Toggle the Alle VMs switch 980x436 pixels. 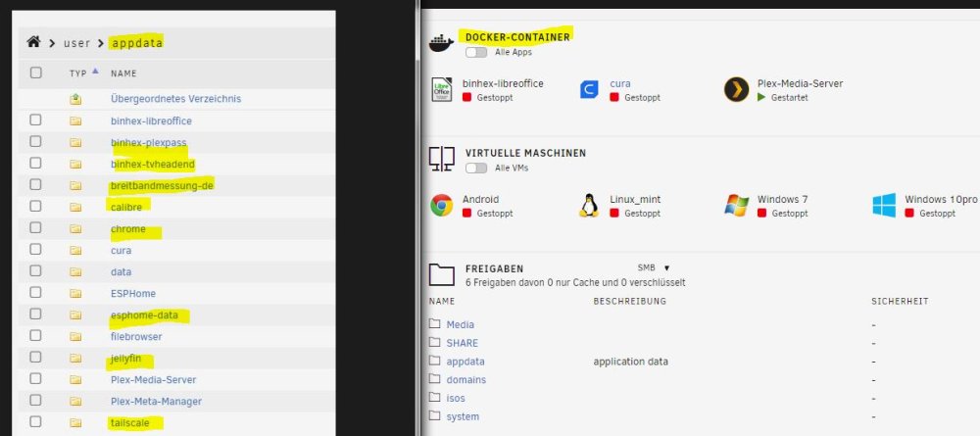476,168
